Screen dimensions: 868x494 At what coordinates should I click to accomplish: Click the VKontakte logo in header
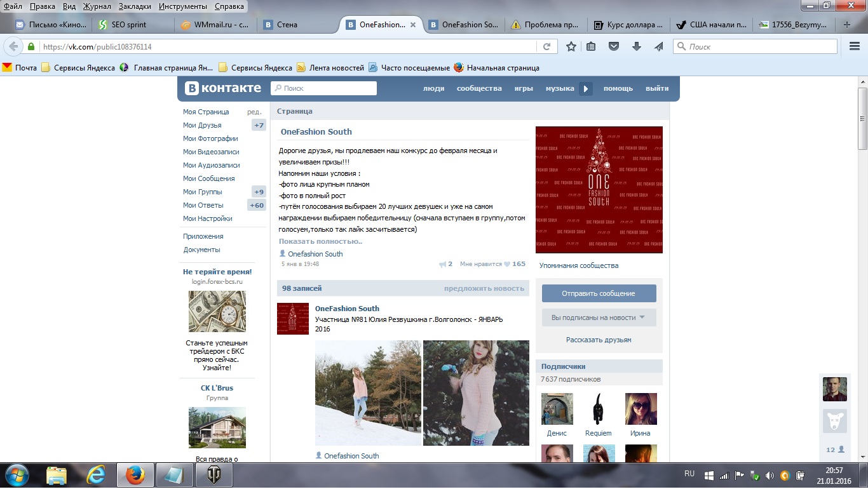(x=223, y=88)
